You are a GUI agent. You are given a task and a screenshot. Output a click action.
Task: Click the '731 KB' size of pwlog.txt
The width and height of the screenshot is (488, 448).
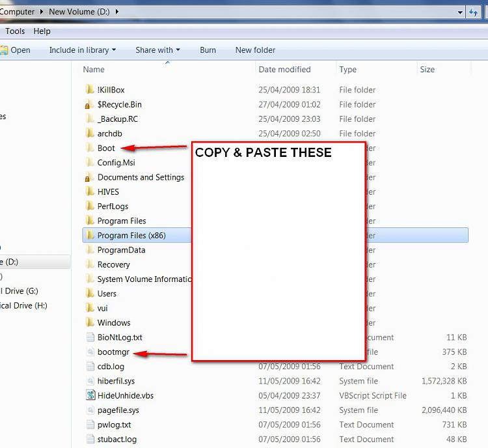click(x=454, y=425)
